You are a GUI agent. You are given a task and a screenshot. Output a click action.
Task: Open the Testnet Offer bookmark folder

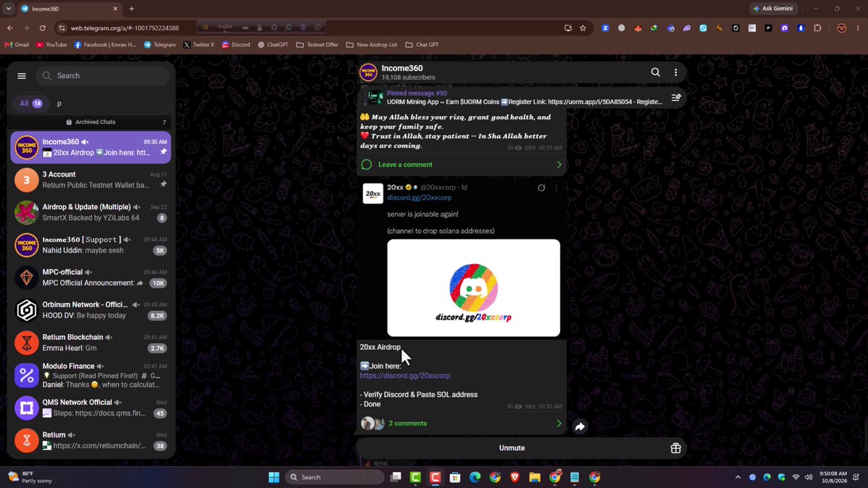click(x=317, y=45)
